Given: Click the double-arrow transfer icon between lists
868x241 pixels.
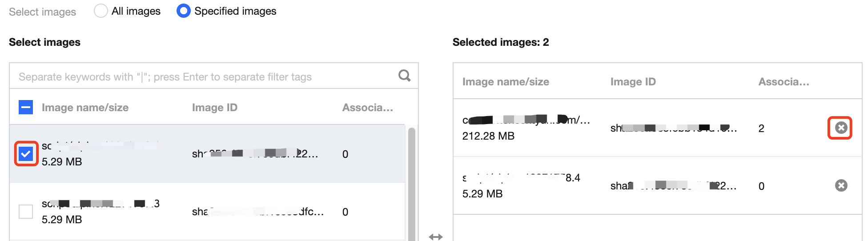Looking at the screenshot, I should tap(436, 237).
